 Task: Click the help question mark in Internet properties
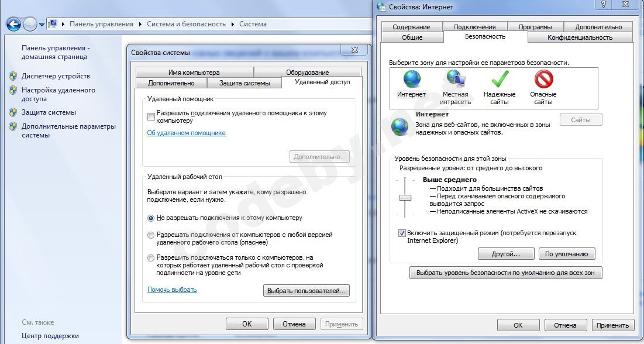click(603, 4)
